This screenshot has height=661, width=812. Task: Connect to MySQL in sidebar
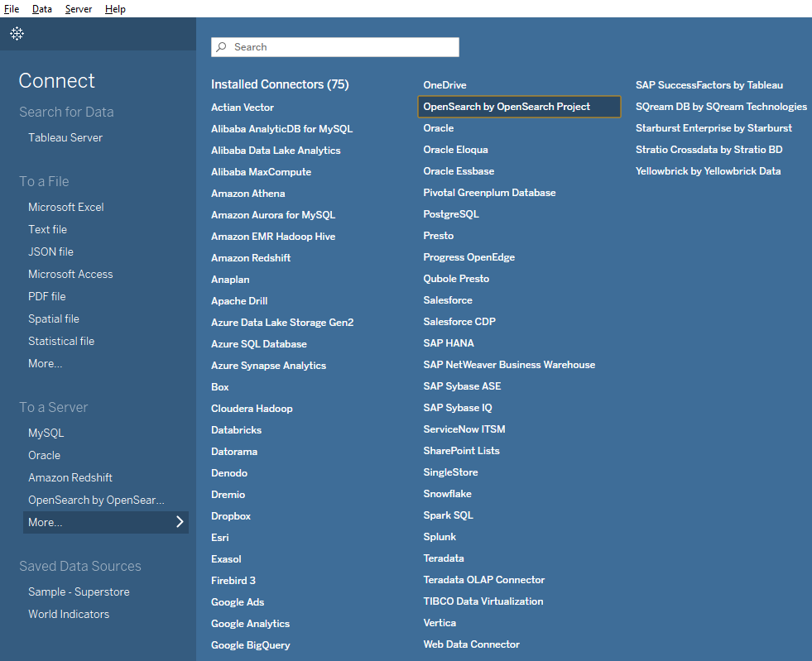pos(46,433)
